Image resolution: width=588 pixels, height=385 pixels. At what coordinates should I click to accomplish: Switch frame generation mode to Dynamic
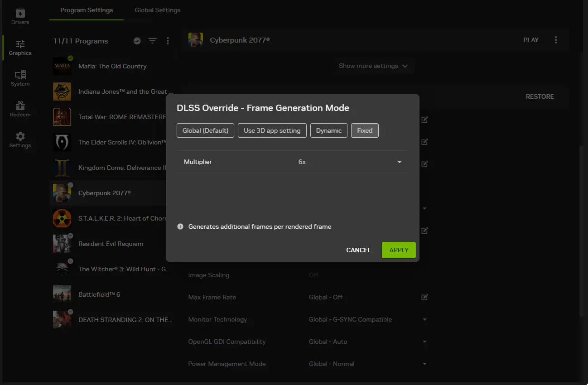point(329,130)
